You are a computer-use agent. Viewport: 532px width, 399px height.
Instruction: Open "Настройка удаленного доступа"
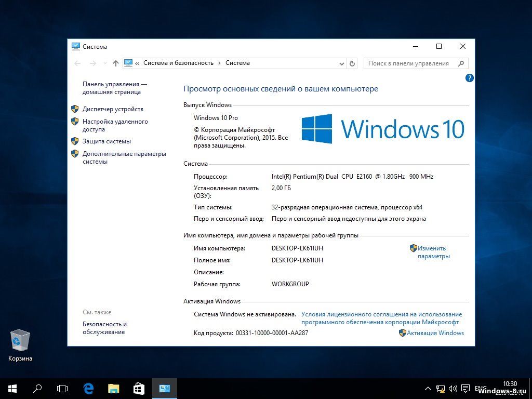115,125
